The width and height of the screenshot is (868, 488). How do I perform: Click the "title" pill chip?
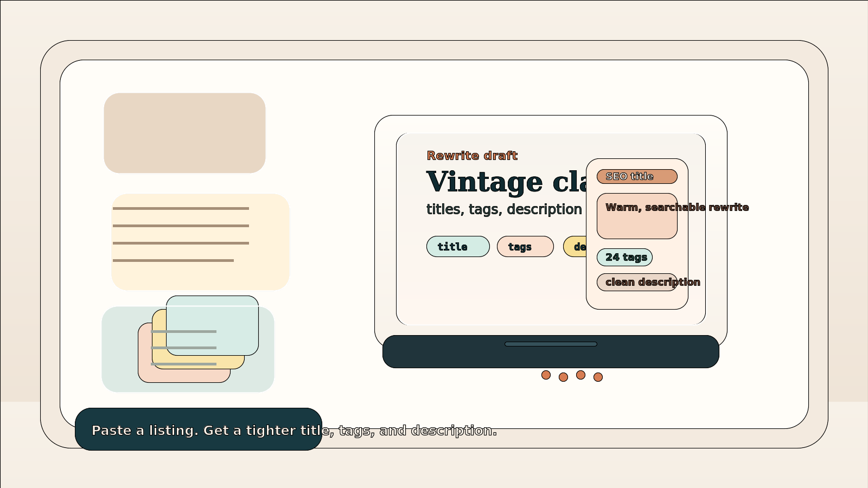pos(458,247)
